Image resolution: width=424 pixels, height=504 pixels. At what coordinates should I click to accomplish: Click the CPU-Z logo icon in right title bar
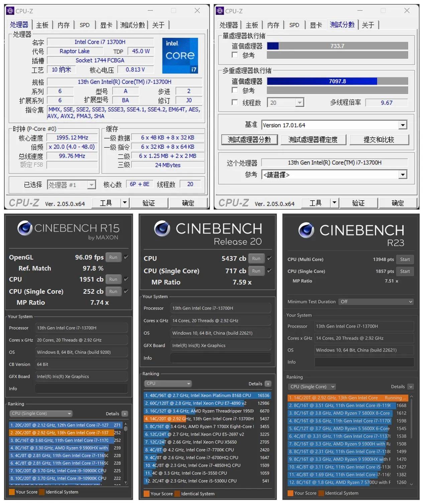pyautogui.click(x=220, y=11)
